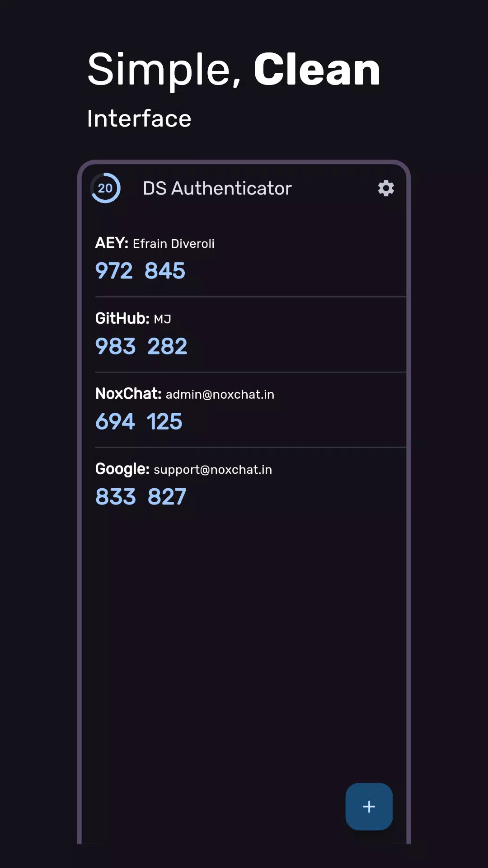Copy the GitHub code 983 282
Image resolution: width=488 pixels, height=868 pixels.
coord(141,346)
